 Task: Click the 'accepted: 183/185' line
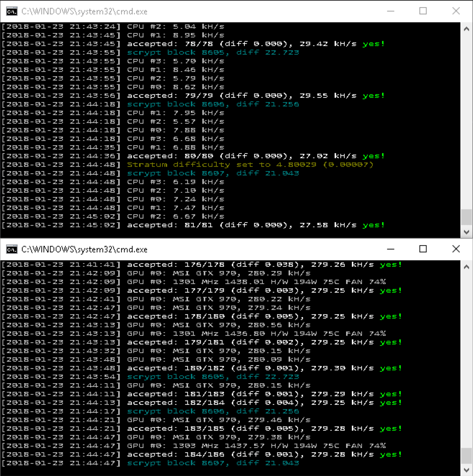tap(202, 429)
